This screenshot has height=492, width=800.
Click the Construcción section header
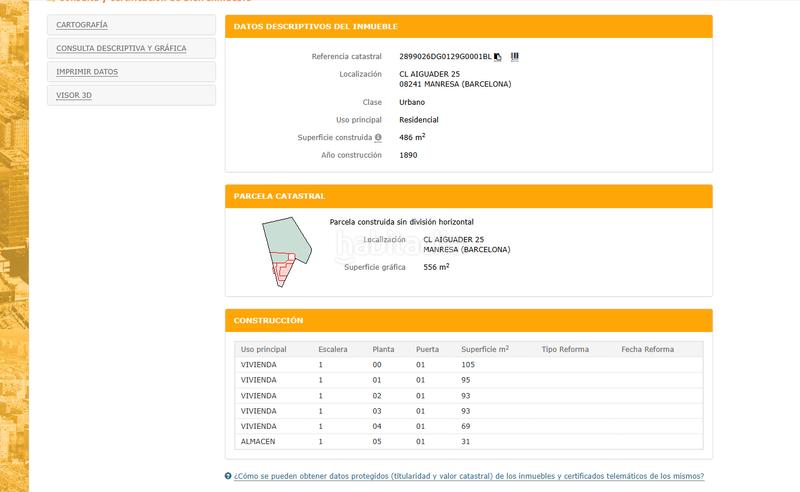pos(268,321)
